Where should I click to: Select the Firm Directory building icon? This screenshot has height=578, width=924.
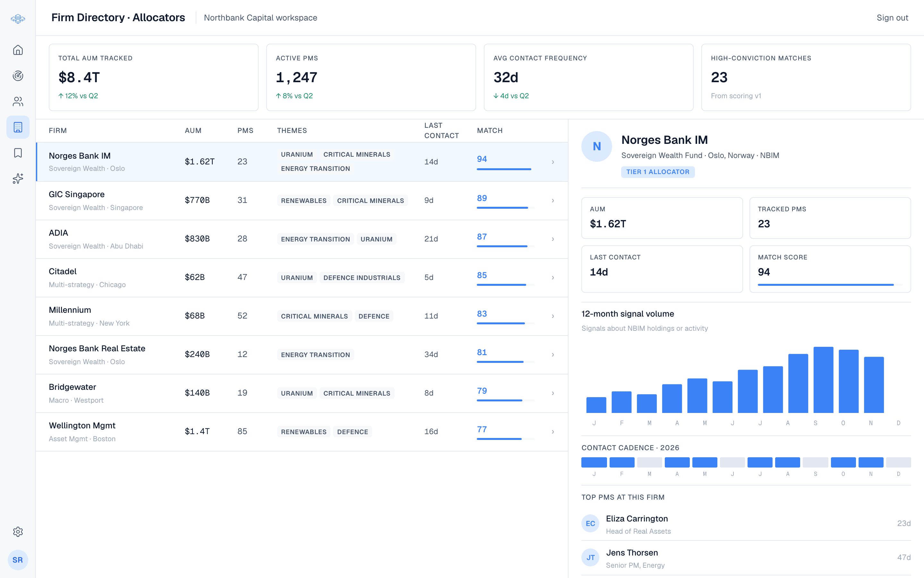click(x=18, y=127)
